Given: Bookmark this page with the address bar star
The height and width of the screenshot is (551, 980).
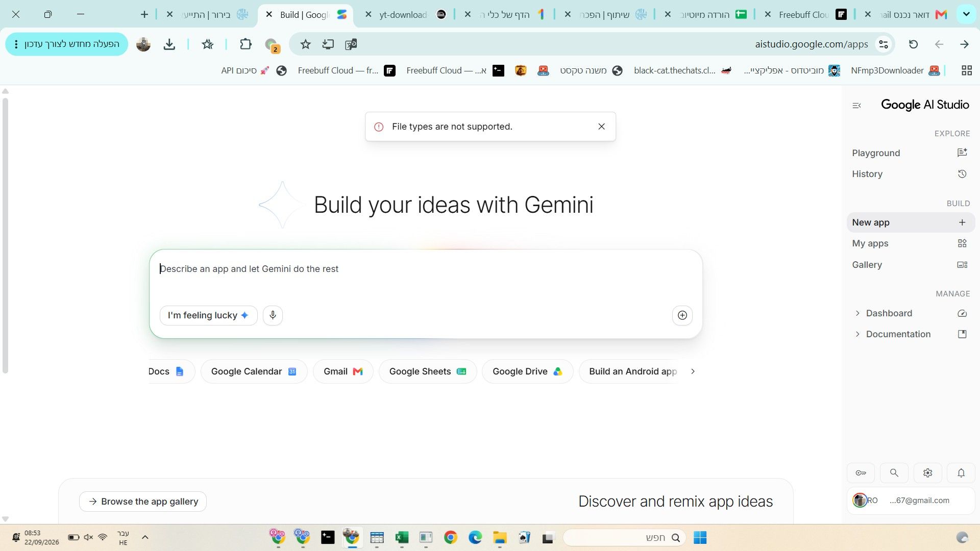Looking at the screenshot, I should click(x=306, y=44).
